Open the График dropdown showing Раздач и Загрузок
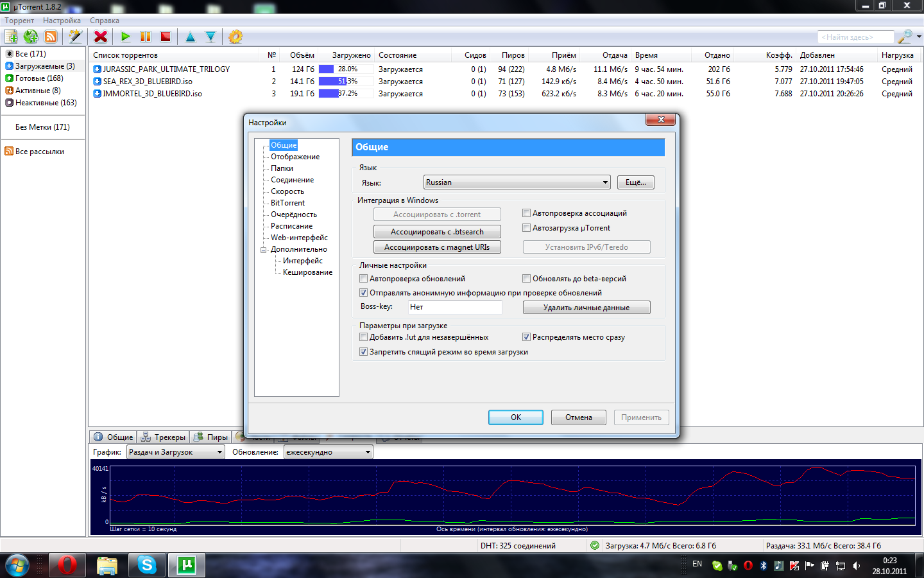924x578 pixels. coord(175,452)
